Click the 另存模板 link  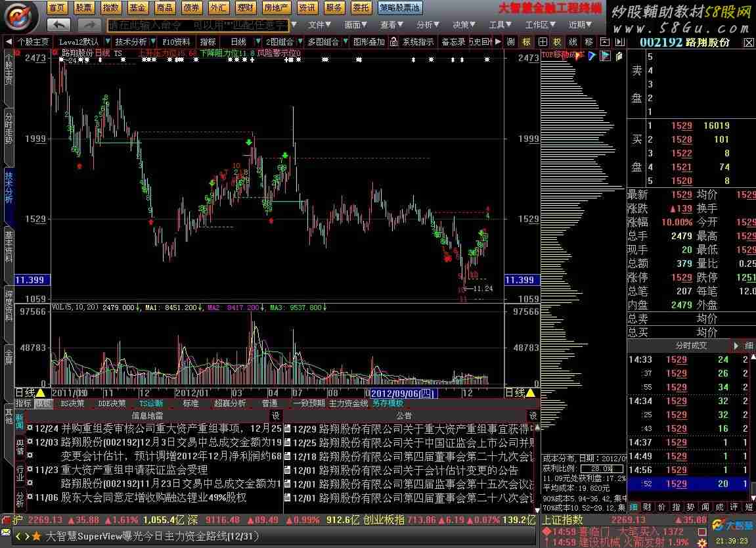(388, 403)
